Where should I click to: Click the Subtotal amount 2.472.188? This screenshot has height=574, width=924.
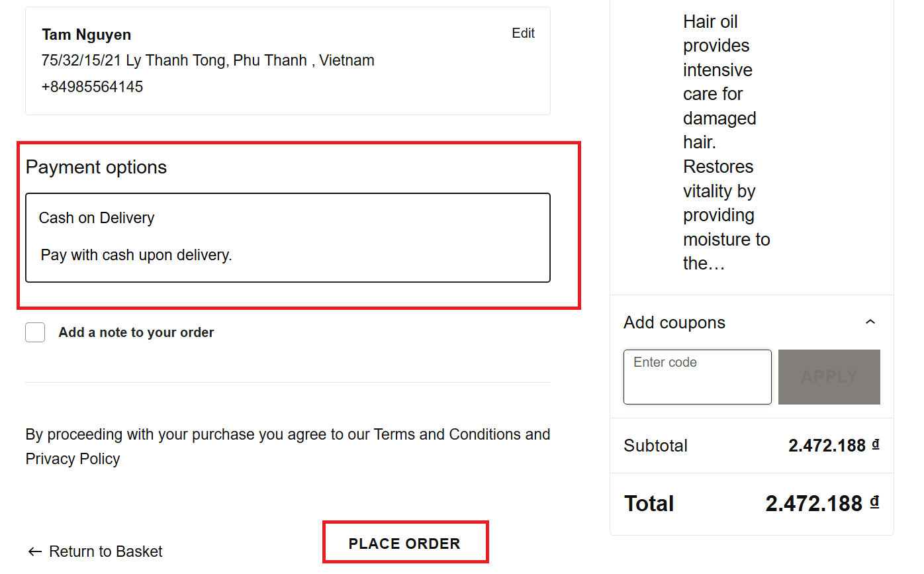(x=827, y=446)
